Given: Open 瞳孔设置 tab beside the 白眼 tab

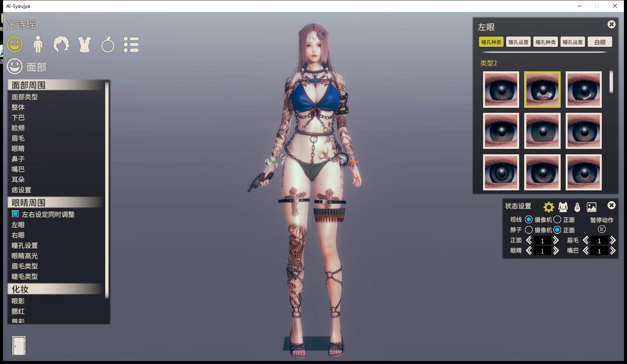Looking at the screenshot, I should pyautogui.click(x=573, y=42).
